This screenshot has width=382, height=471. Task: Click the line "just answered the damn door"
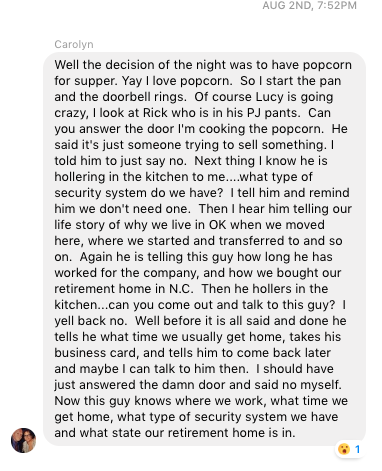[x=198, y=385]
